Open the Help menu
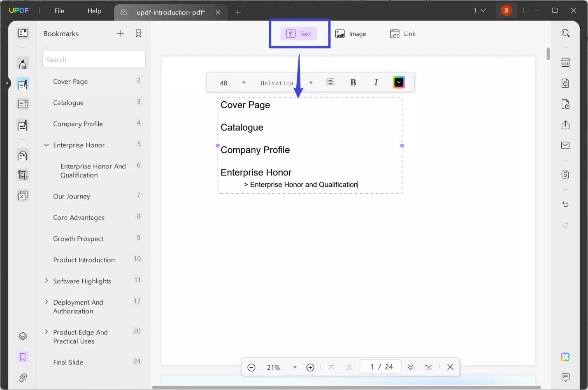588x390 pixels. pos(94,11)
